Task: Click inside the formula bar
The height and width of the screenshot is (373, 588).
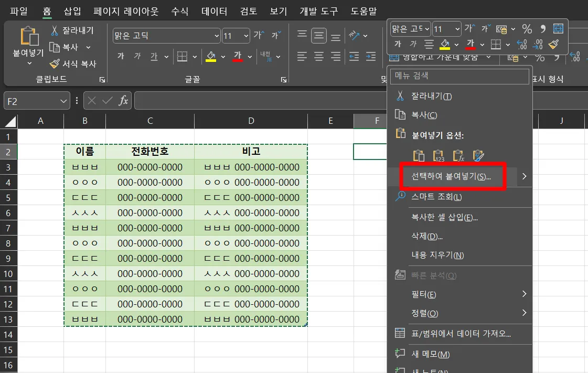Action: [261, 101]
